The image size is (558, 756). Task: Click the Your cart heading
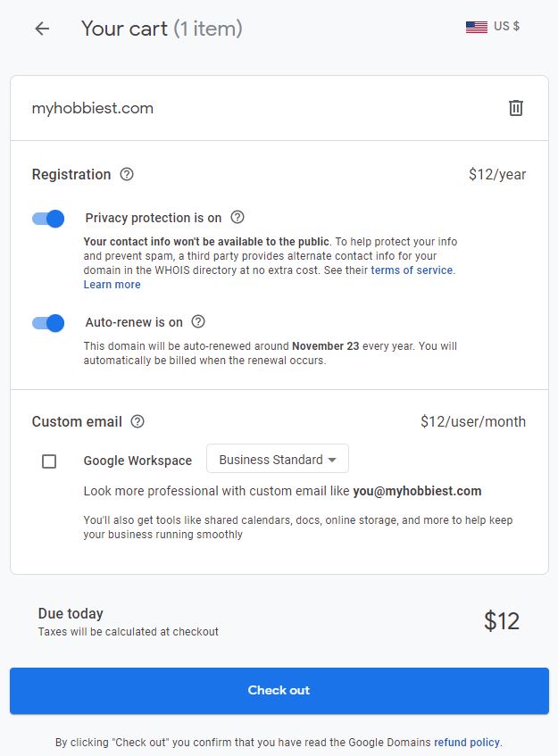pyautogui.click(x=162, y=29)
